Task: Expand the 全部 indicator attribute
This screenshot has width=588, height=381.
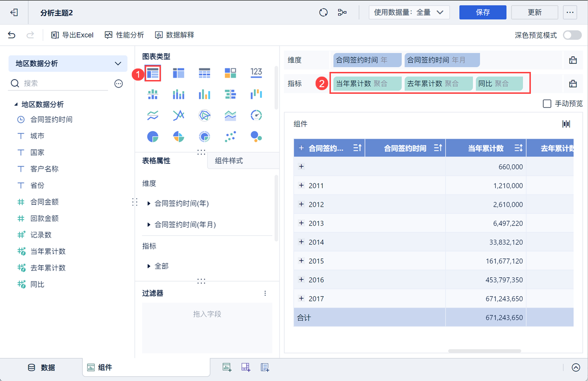Action: click(x=149, y=266)
